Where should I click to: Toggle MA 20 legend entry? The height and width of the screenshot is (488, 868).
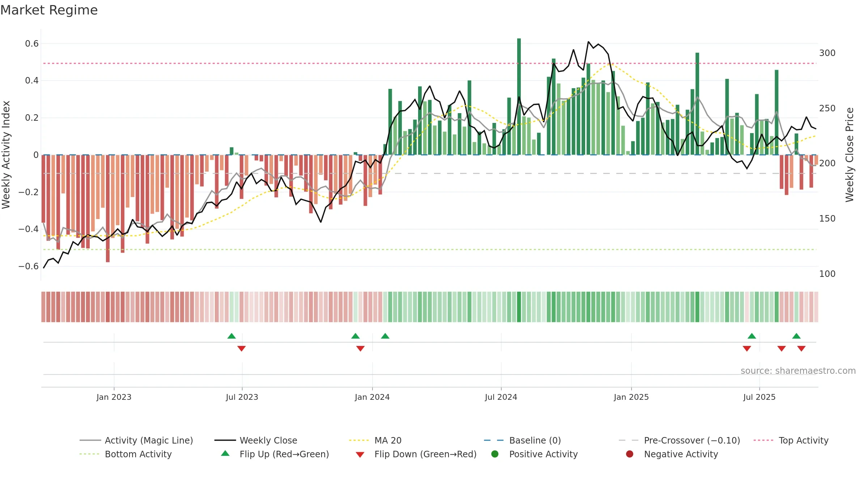tap(375, 440)
